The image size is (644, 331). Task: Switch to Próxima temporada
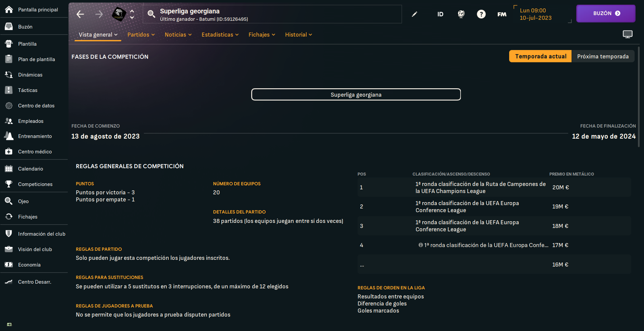(x=603, y=56)
